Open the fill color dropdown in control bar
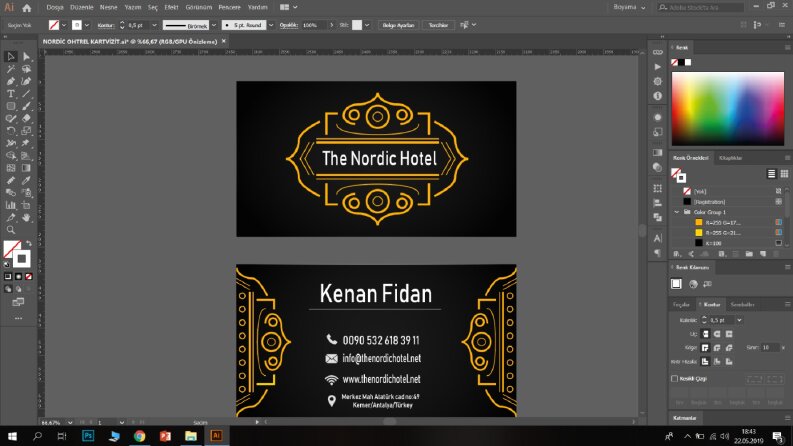This screenshot has height=446, width=793. (64, 25)
